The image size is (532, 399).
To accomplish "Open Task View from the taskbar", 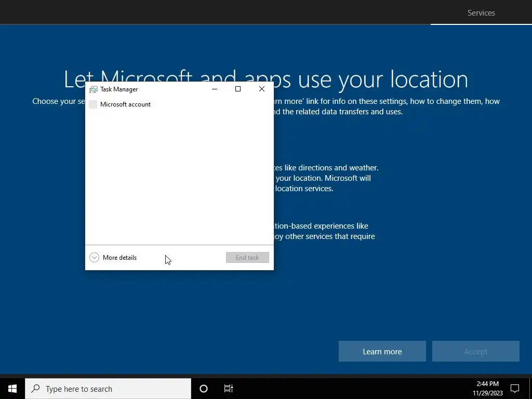I will tap(229, 389).
